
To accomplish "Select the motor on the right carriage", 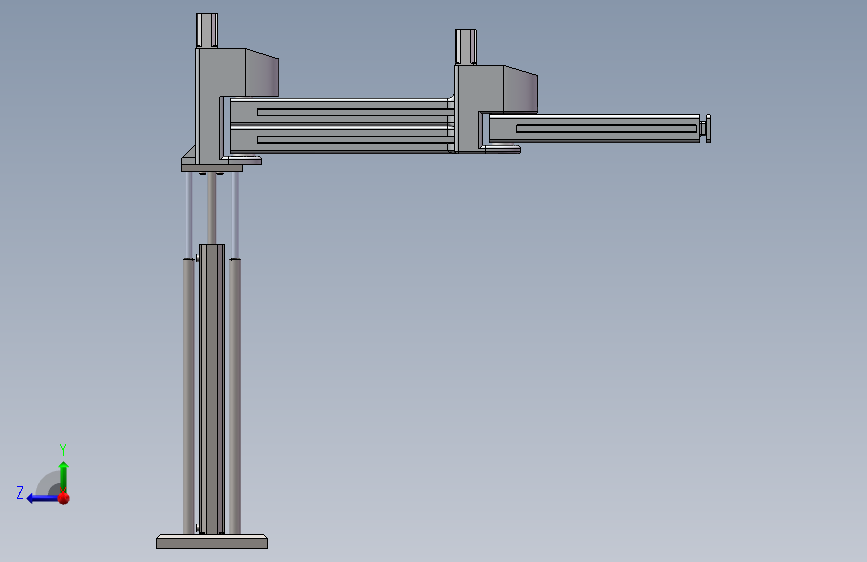I will pyautogui.click(x=466, y=47).
